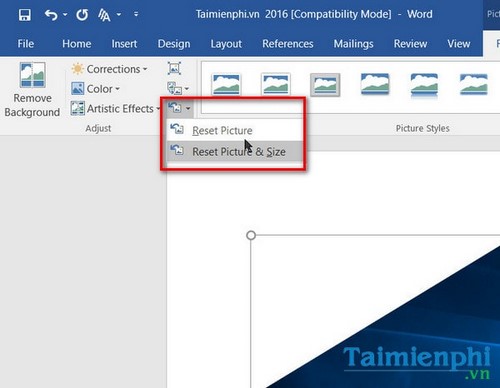The width and height of the screenshot is (500, 388).
Task: Open Customize Quick Access Toolbar menu
Action: coord(136,14)
